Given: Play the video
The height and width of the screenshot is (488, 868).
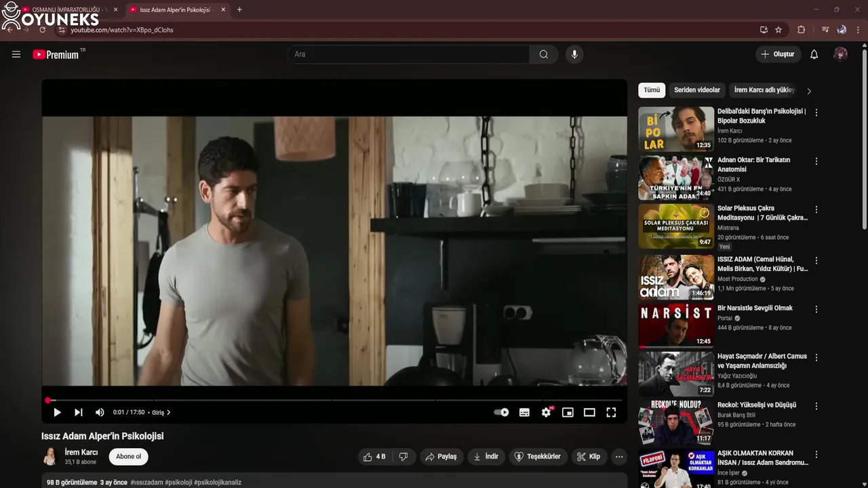Looking at the screenshot, I should click(x=57, y=412).
